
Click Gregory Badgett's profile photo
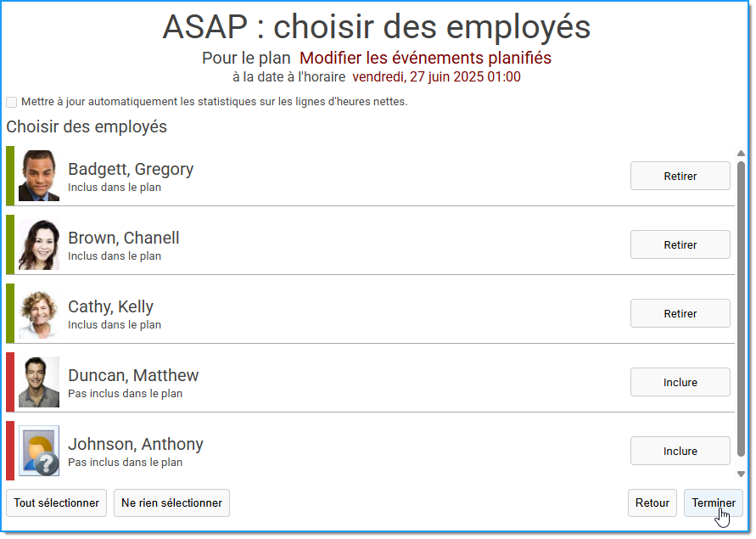coord(38,176)
